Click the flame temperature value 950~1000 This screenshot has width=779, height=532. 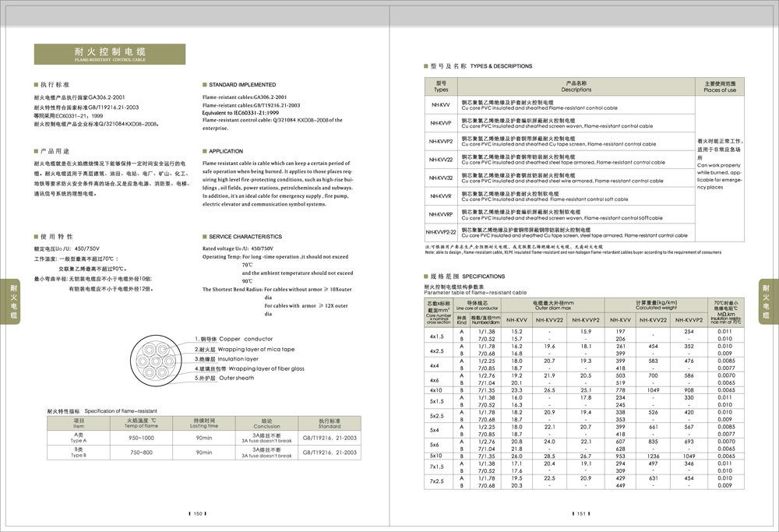(x=141, y=438)
